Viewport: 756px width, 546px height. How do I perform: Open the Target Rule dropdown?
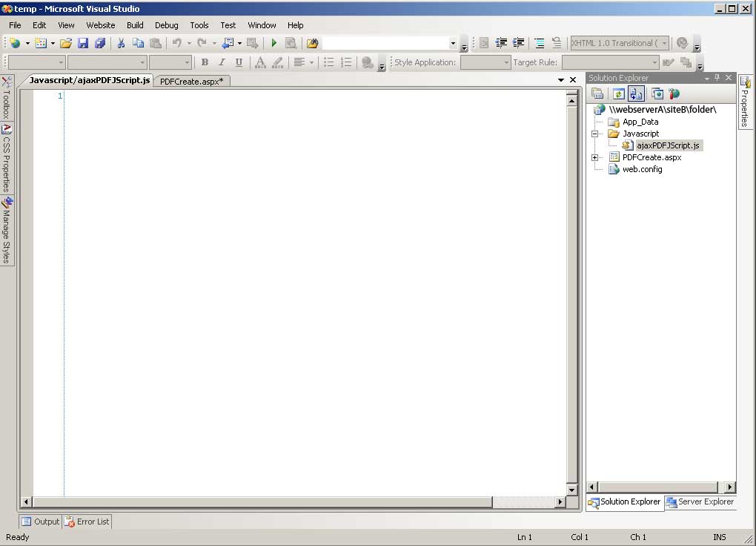(x=654, y=62)
